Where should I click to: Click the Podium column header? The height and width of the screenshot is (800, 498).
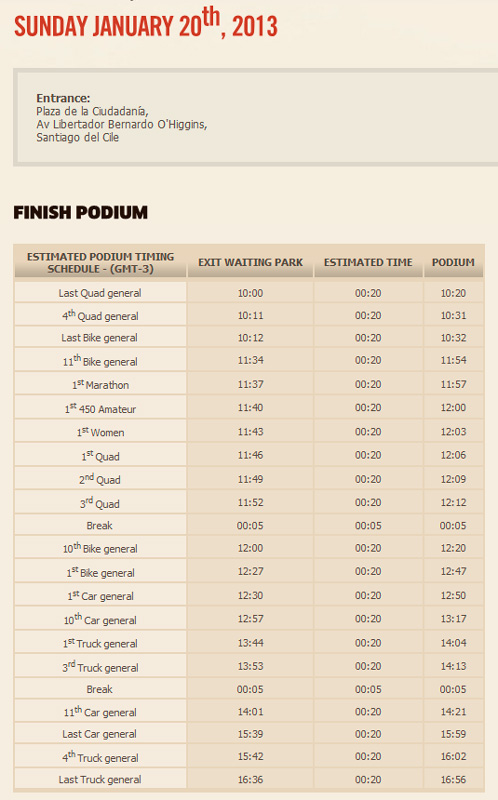click(x=453, y=262)
